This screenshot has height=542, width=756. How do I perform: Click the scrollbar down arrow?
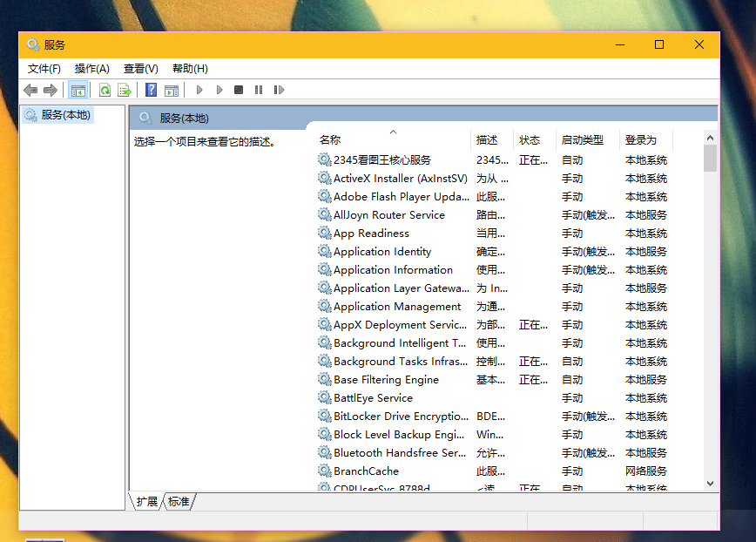click(710, 483)
